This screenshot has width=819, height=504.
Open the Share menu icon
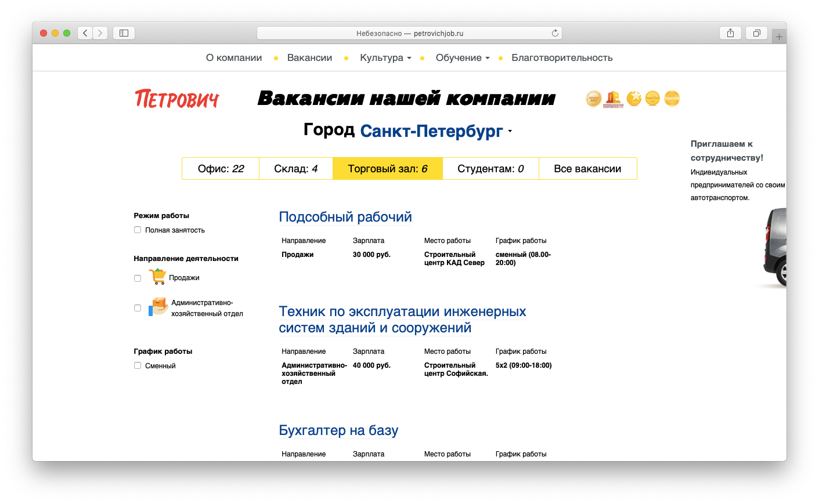click(x=730, y=33)
